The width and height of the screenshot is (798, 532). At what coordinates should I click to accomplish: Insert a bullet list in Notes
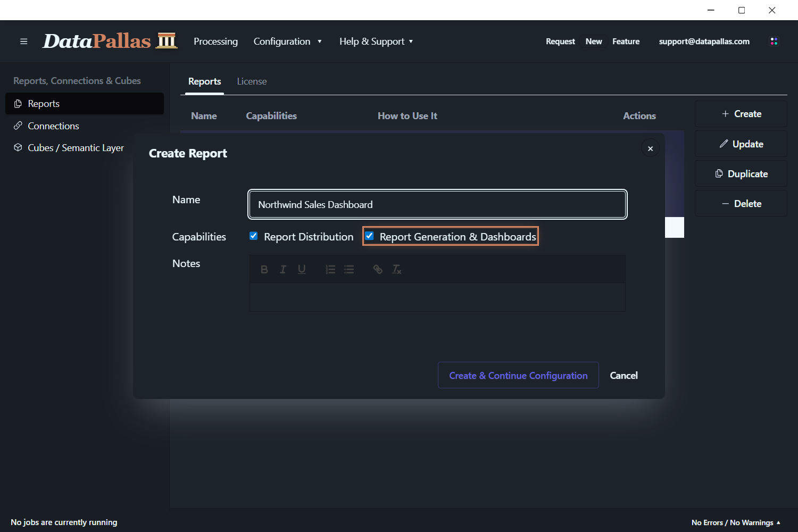(x=349, y=269)
